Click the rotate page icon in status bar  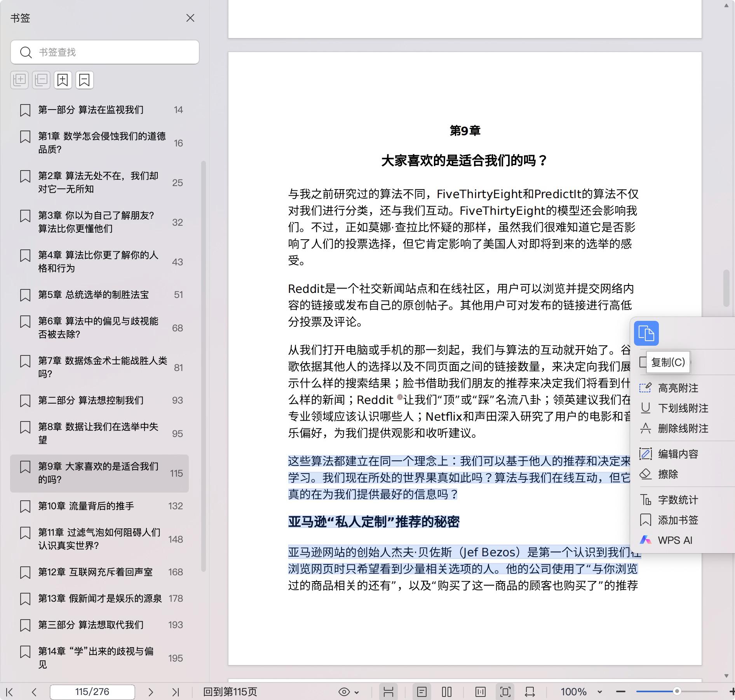click(529, 691)
